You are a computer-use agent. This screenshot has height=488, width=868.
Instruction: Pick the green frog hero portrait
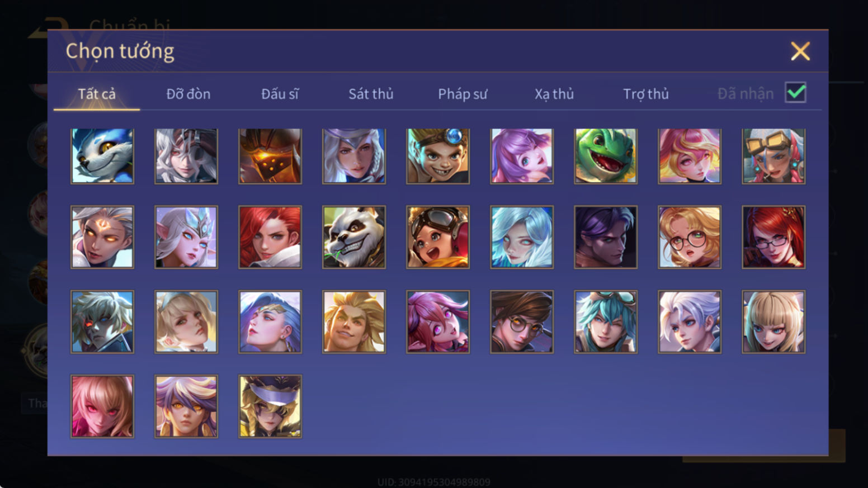click(606, 156)
